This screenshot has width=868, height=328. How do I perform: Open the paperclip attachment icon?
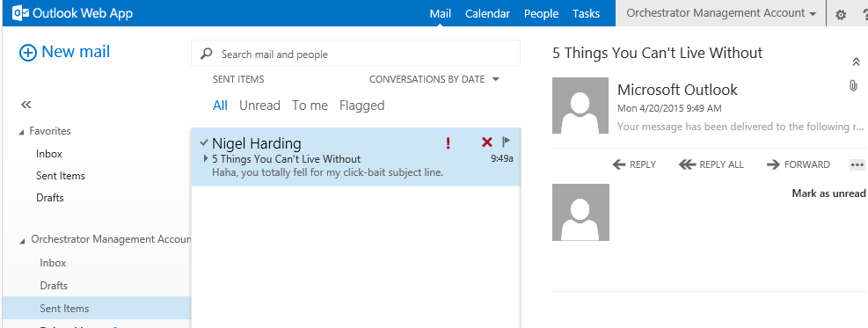(853, 85)
